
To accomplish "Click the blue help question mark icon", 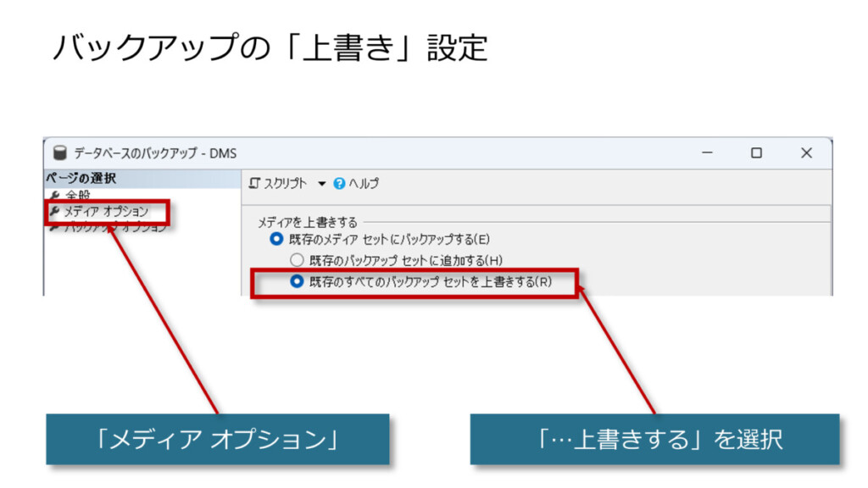I will (x=339, y=183).
